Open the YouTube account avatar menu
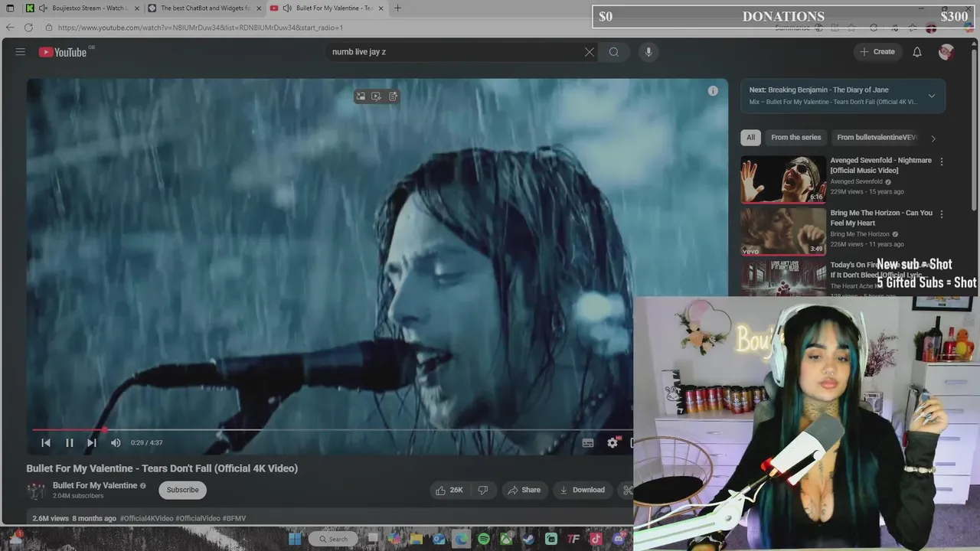980x551 pixels. (x=946, y=52)
